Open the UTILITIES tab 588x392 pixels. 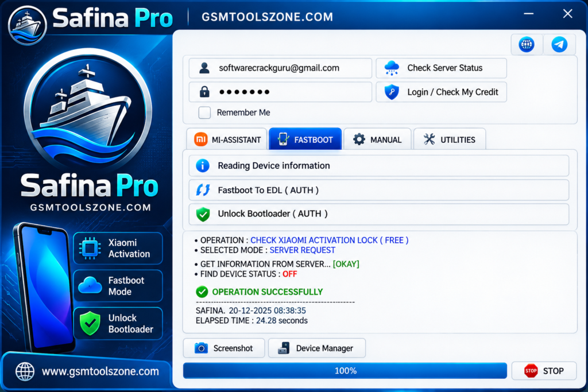click(450, 139)
